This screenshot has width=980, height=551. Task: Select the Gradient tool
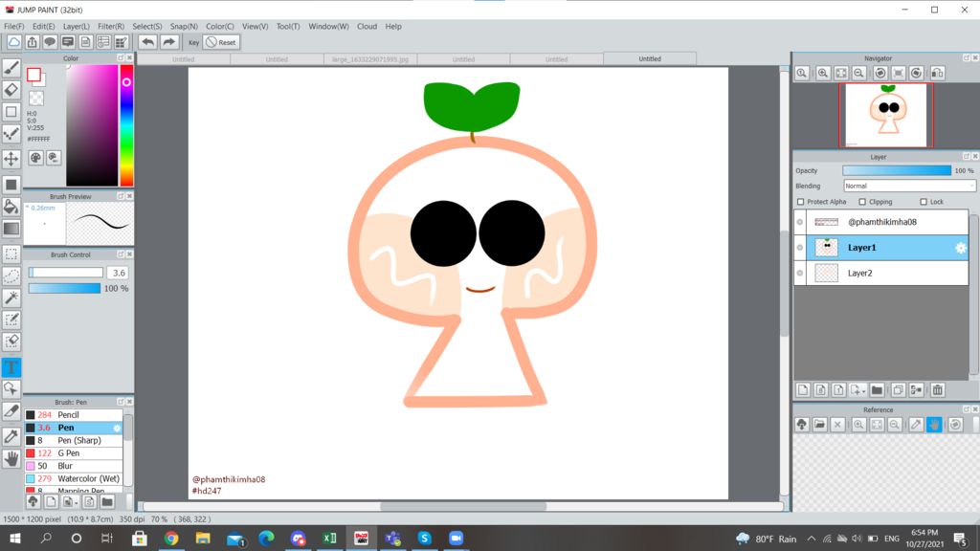coord(11,229)
